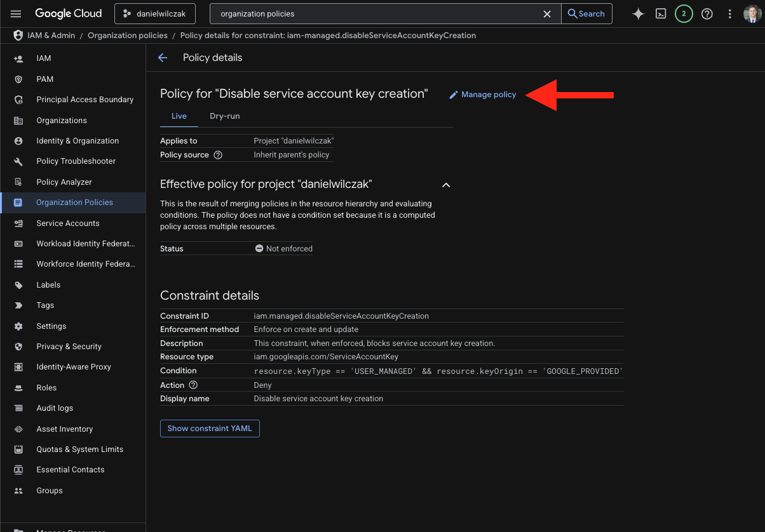
Task: Click the Action info help icon
Action: 193,385
